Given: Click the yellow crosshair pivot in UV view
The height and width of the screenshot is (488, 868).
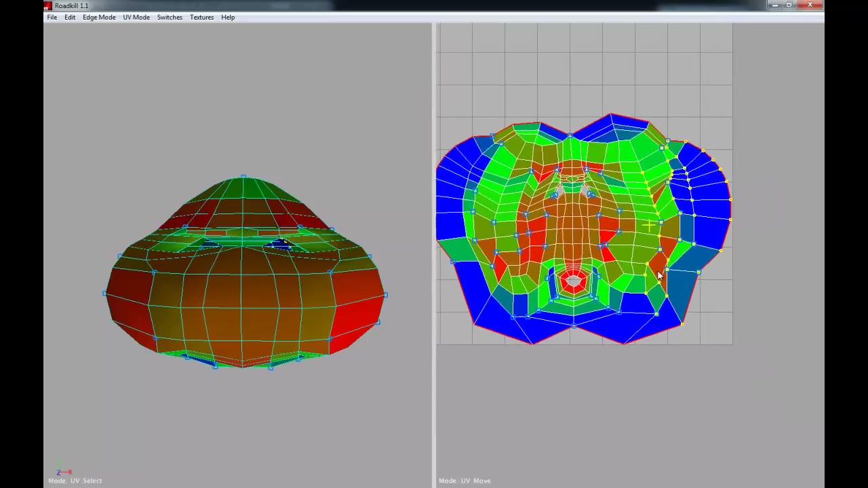Looking at the screenshot, I should [x=650, y=225].
